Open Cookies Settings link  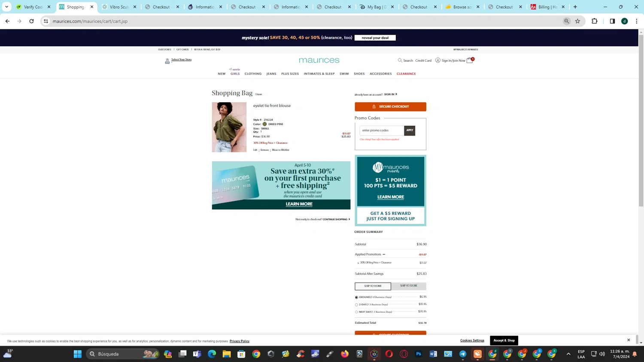(x=472, y=341)
